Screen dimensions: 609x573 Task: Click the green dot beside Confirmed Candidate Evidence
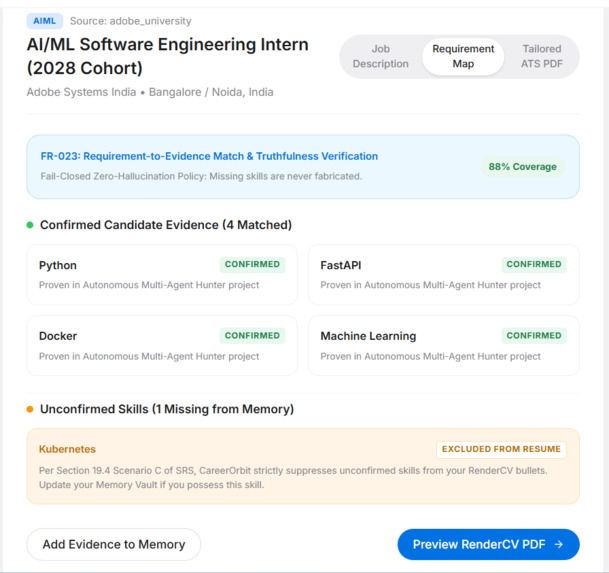[x=30, y=225]
